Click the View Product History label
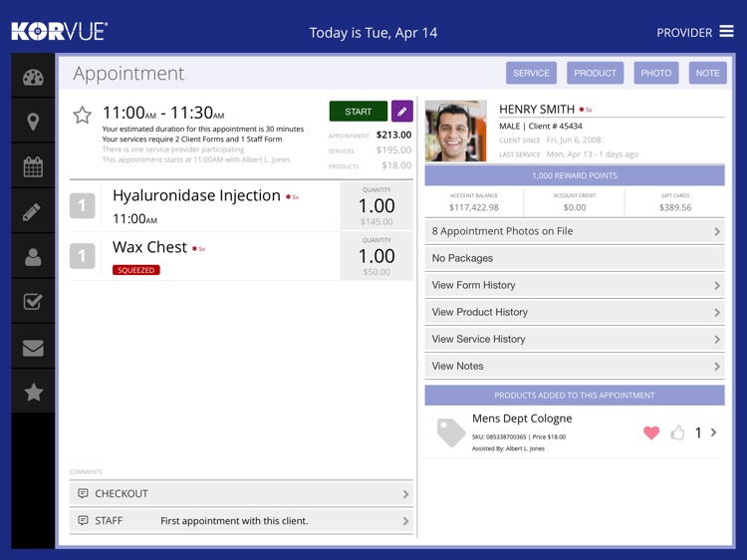This screenshot has height=560, width=747. [480, 312]
